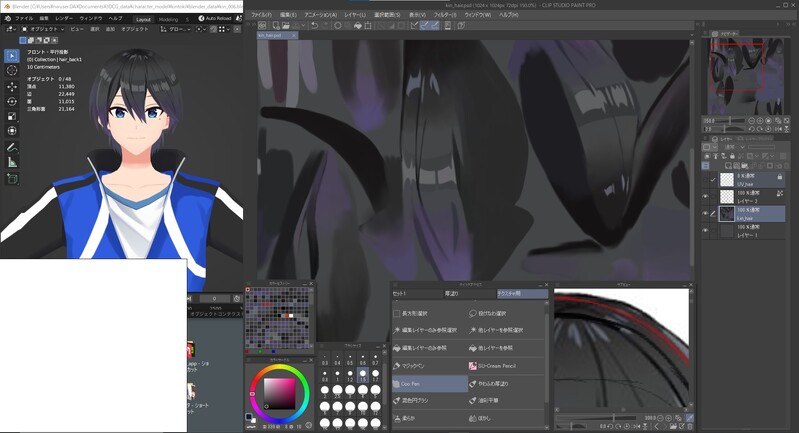Toggle visibility of レイヤー 1 layer

[705, 230]
